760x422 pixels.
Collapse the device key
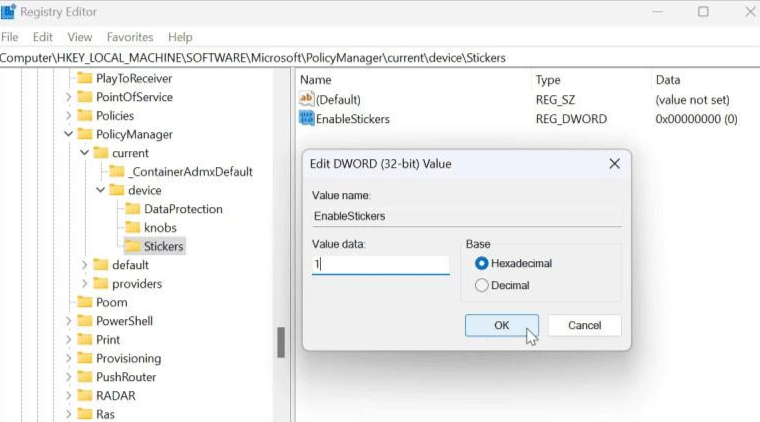point(100,190)
